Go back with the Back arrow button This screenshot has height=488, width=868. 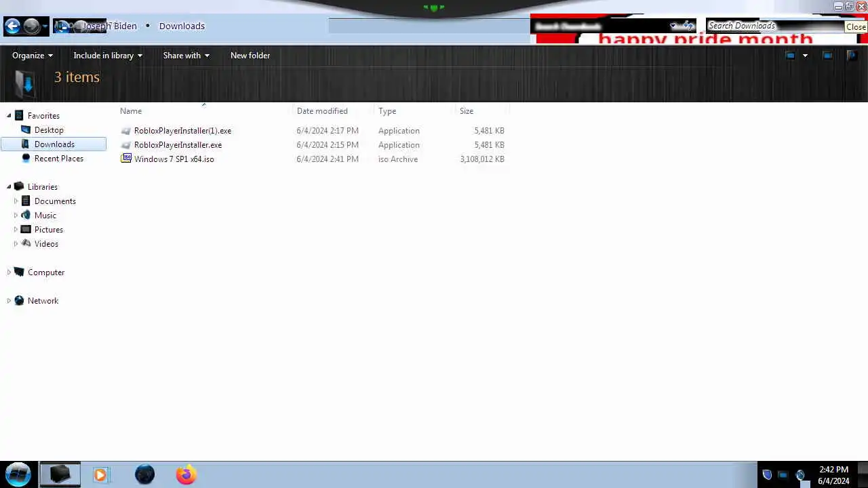12,26
